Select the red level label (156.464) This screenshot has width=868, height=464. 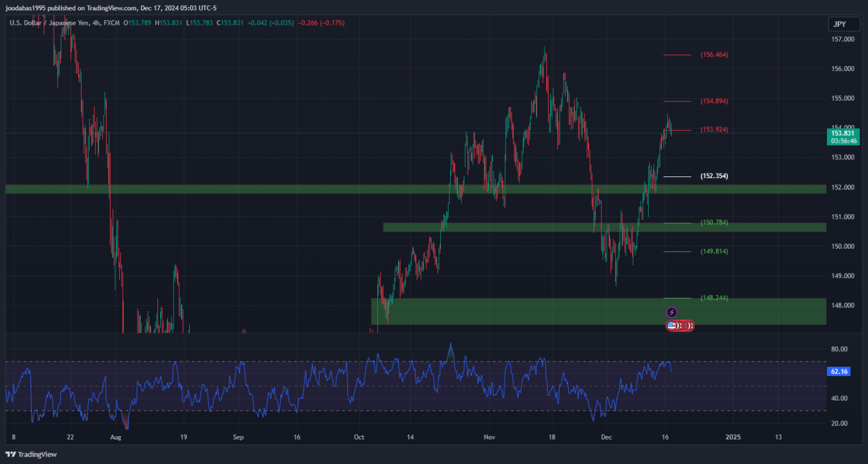tap(714, 55)
